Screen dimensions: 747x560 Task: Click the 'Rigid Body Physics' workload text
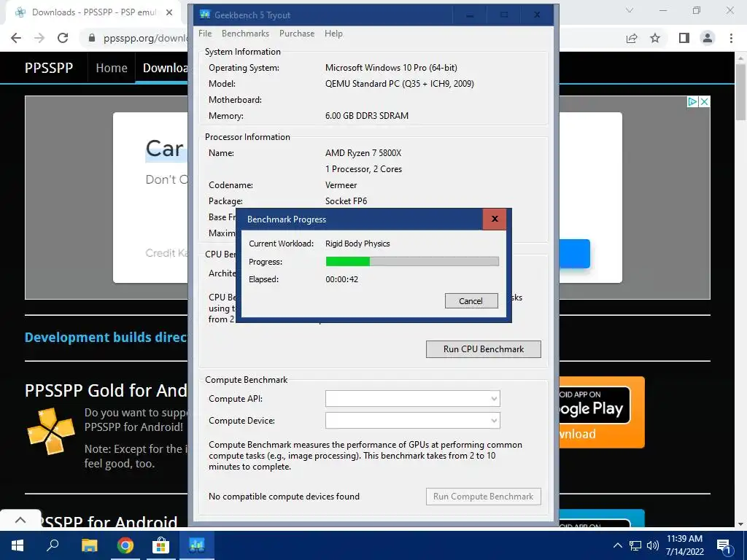click(x=357, y=244)
